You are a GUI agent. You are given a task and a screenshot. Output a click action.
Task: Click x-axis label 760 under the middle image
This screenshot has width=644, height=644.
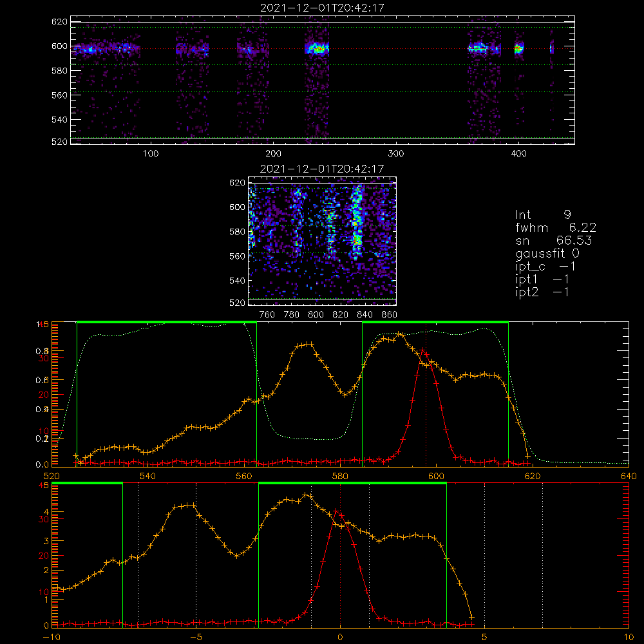point(267,315)
